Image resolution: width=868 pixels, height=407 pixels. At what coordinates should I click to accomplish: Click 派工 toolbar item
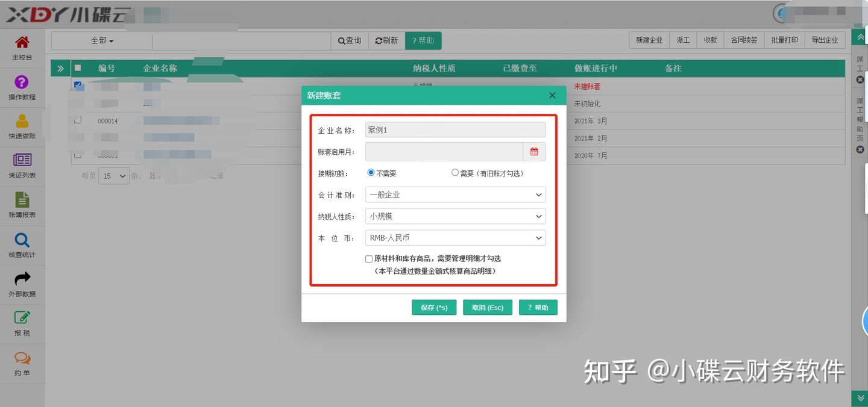[683, 40]
